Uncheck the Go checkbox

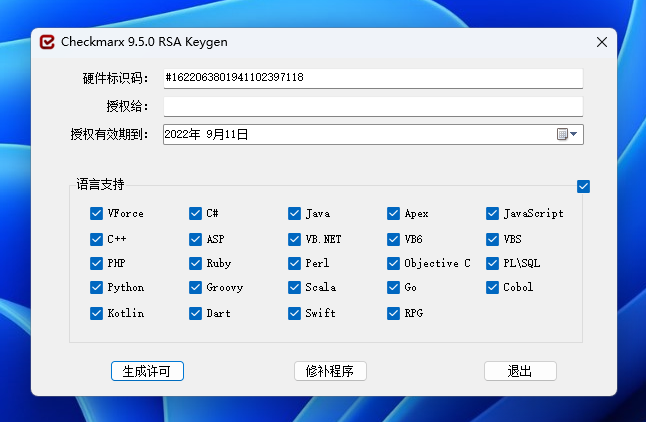pyautogui.click(x=393, y=287)
